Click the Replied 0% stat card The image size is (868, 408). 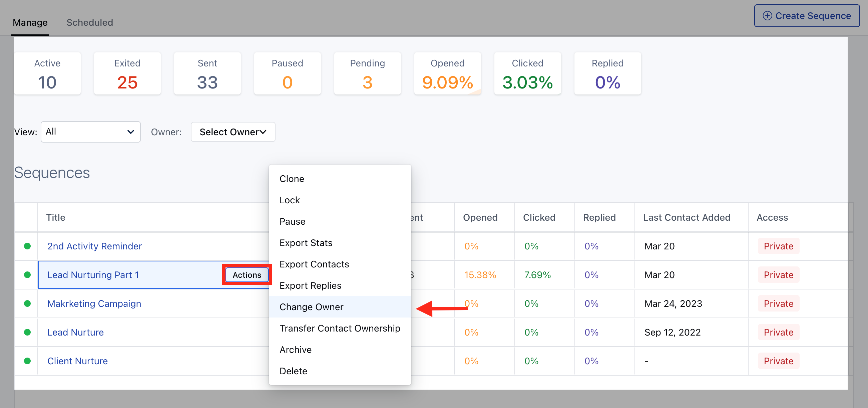click(607, 73)
